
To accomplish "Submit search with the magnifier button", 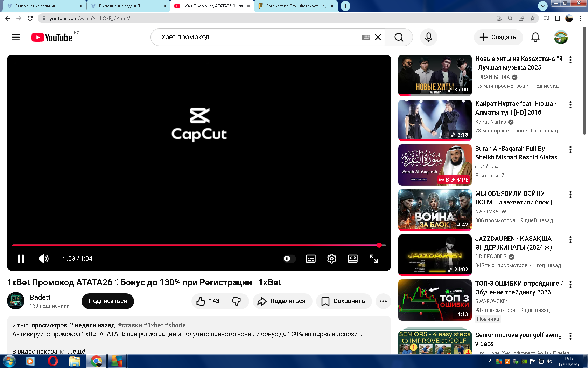I will click(x=399, y=37).
